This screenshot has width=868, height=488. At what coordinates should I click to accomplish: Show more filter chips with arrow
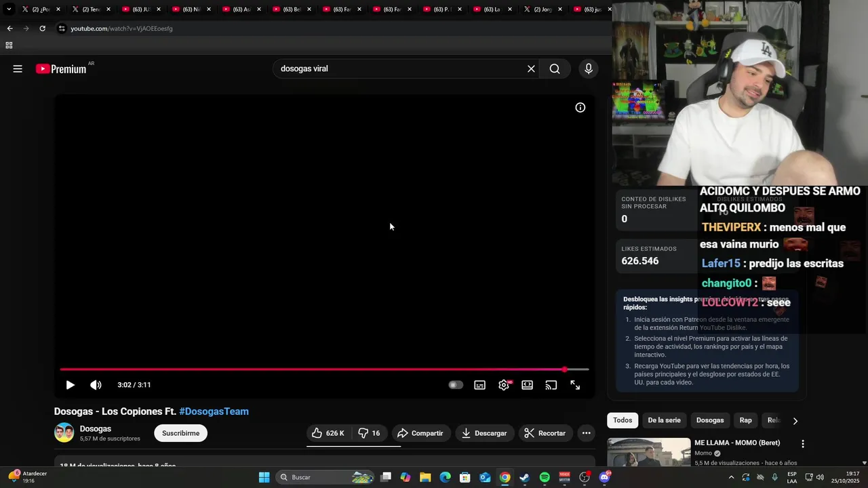(x=795, y=421)
